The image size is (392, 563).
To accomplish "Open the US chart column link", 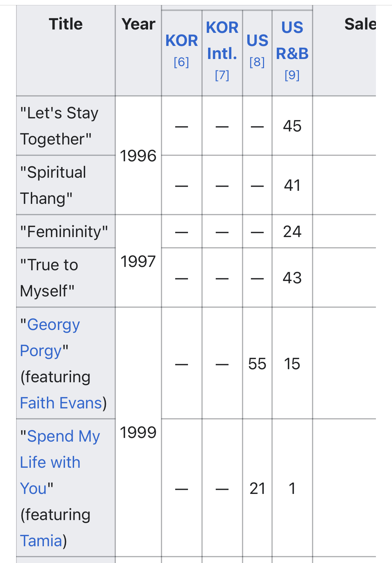I will click(x=257, y=41).
